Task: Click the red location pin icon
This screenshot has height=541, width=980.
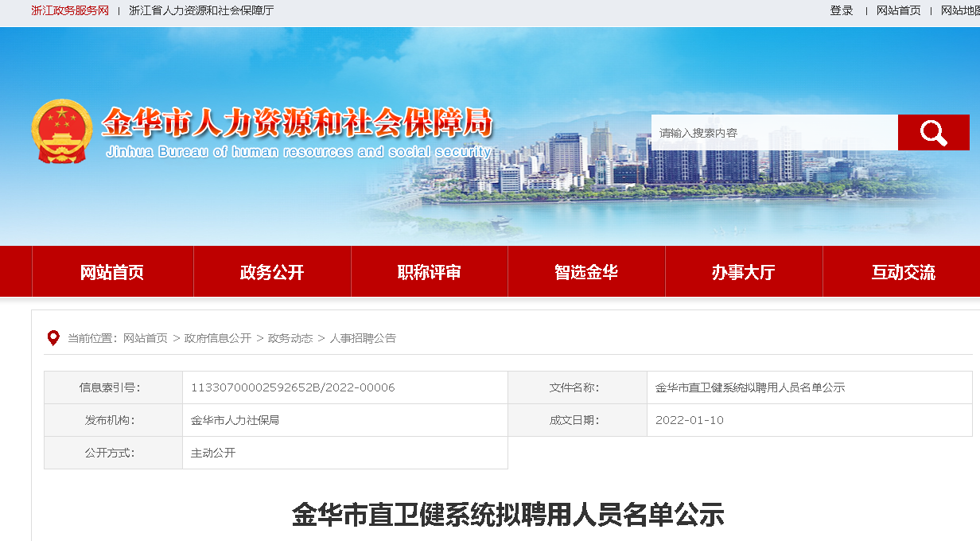Action: coord(53,338)
